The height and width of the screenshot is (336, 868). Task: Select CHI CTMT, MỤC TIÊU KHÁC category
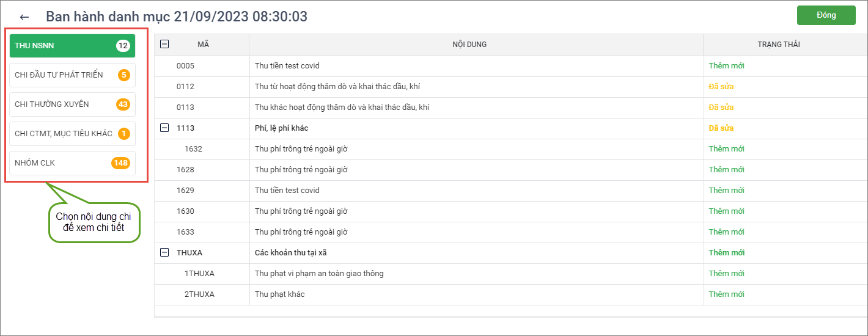pyautogui.click(x=64, y=134)
